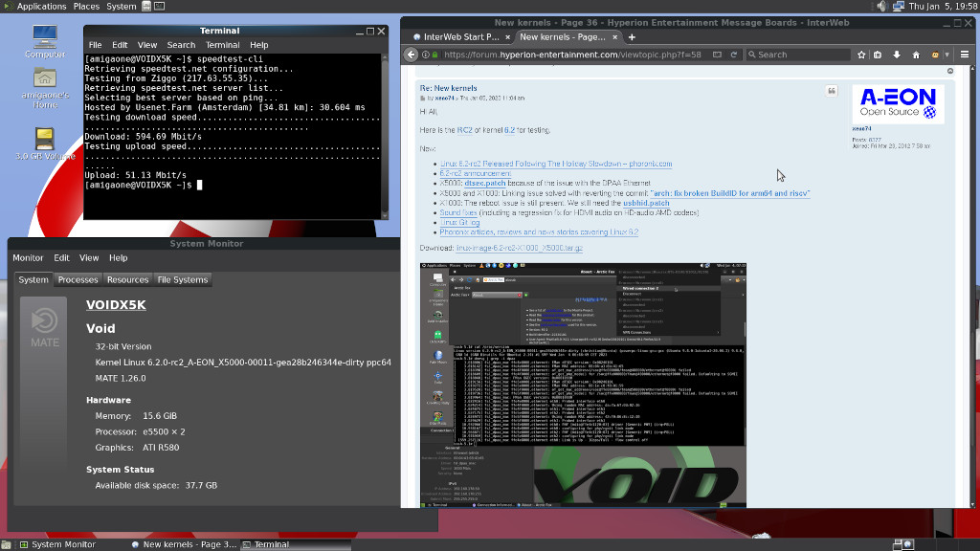This screenshot has width=980, height=551.
Task: Switch to the Resources tab
Action: (127, 280)
